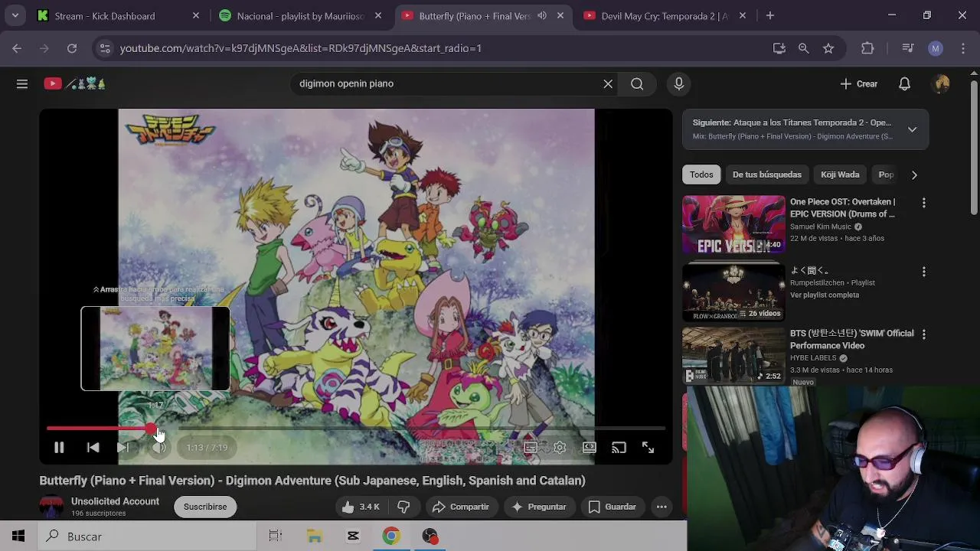This screenshot has width=980, height=551.
Task: Open the 26 videos playlist thumbnail
Action: point(733,292)
